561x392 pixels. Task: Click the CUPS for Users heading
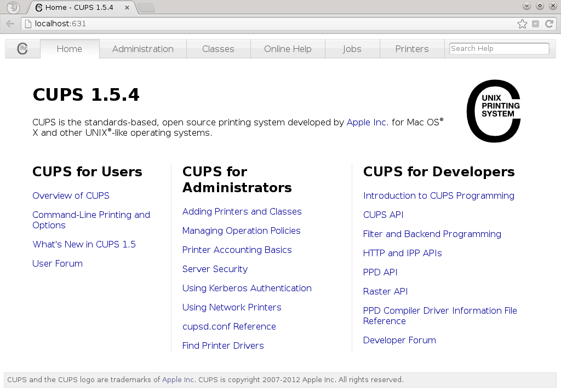(87, 172)
